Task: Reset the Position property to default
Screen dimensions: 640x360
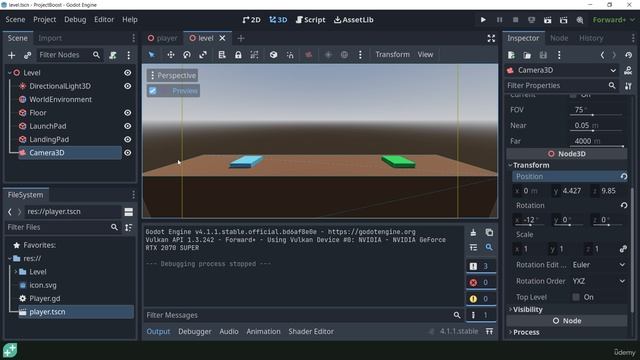Action: [624, 177]
